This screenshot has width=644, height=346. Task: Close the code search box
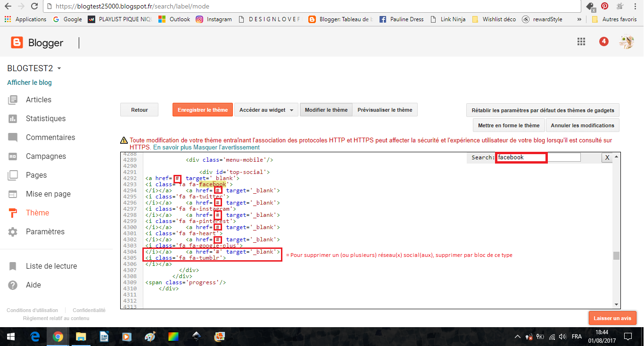click(x=607, y=157)
